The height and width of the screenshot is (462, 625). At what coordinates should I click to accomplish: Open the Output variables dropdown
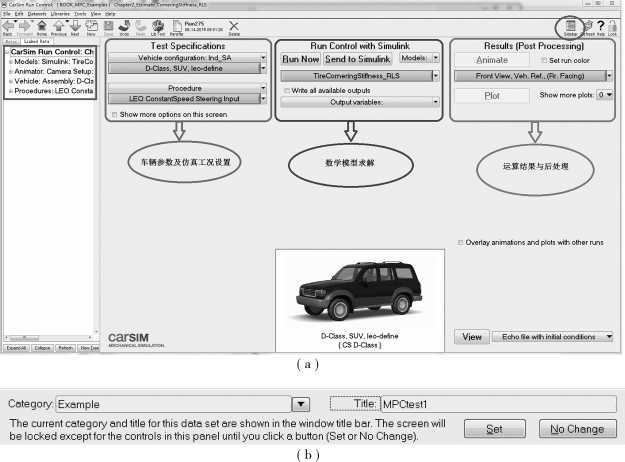436,102
